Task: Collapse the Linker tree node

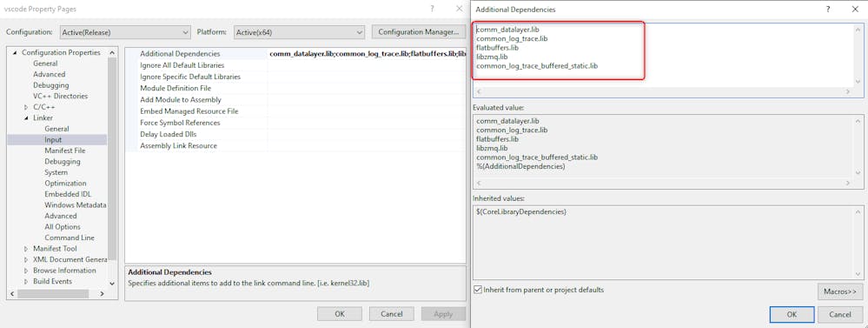Action: (26, 118)
